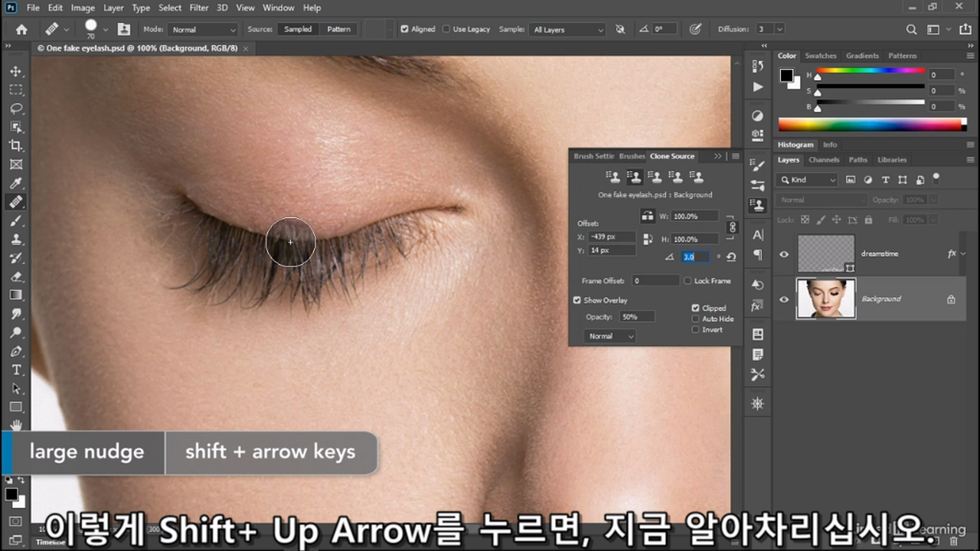
Task: Click overlay Opacity 50% field
Action: (637, 317)
